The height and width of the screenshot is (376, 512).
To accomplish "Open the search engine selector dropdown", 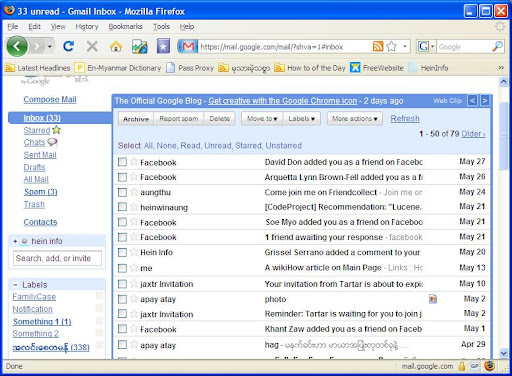I will [x=433, y=46].
